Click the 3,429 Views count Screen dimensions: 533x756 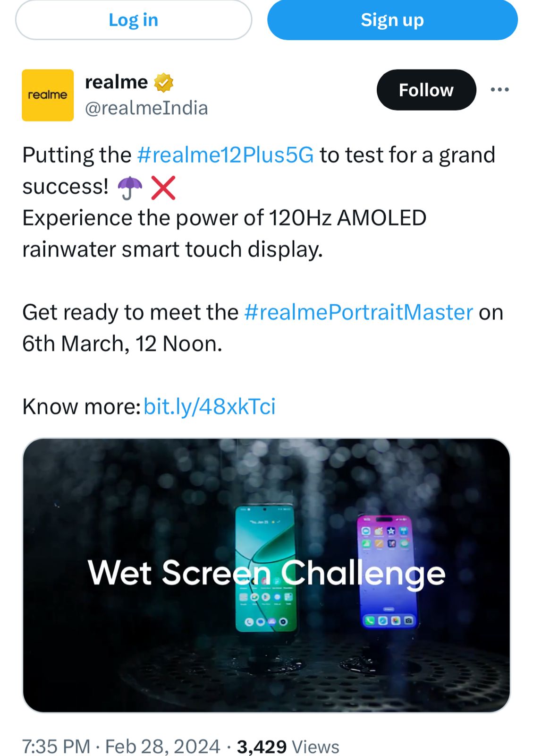[x=288, y=747]
